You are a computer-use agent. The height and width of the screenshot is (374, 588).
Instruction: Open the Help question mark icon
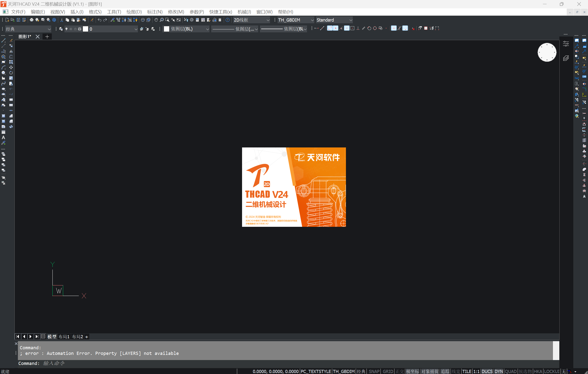(x=228, y=20)
